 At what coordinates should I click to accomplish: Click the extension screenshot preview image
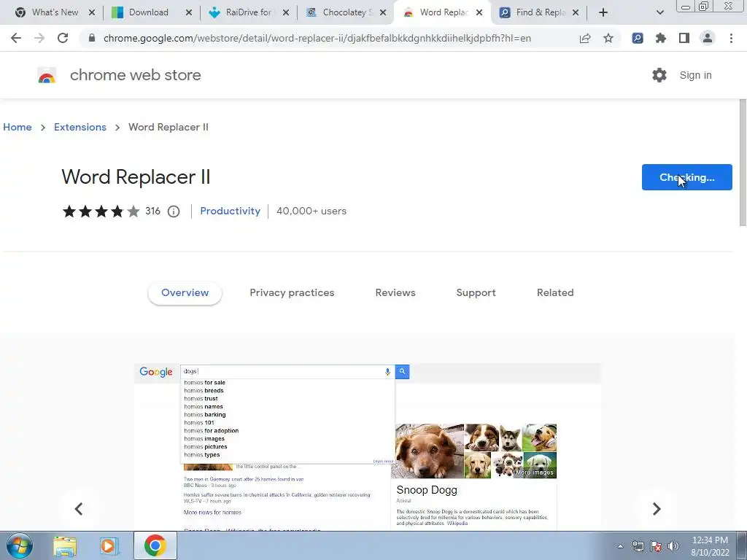(368, 447)
